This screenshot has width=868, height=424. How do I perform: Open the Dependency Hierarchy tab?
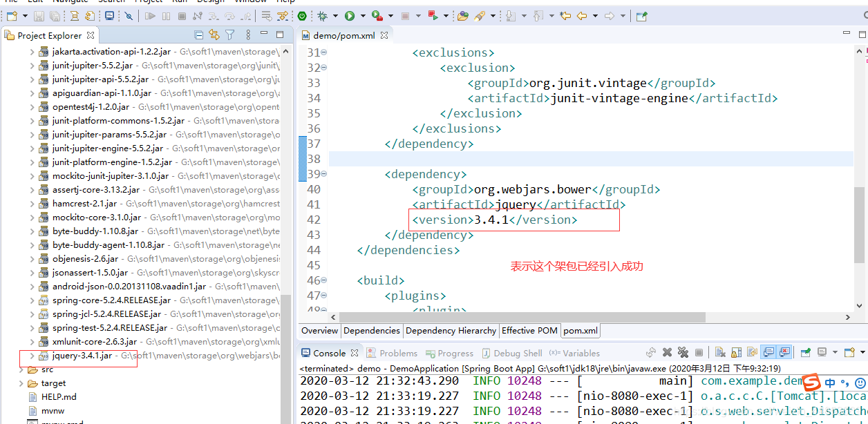(451, 331)
